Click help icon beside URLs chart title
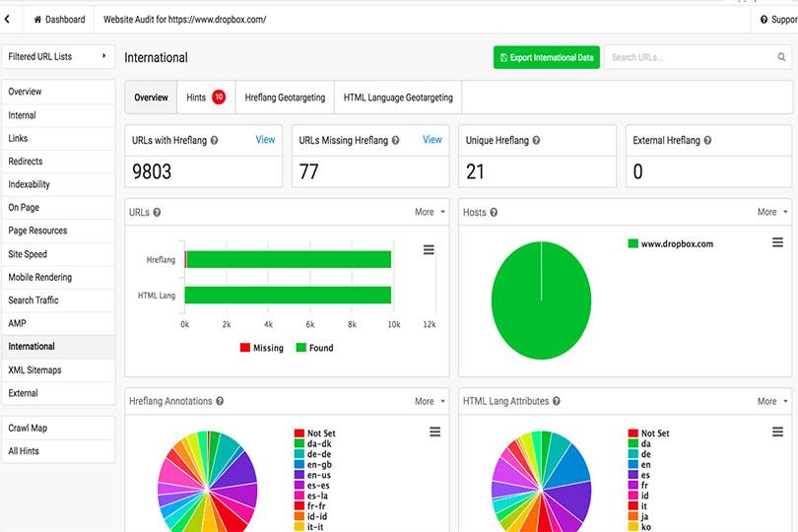 point(157,212)
